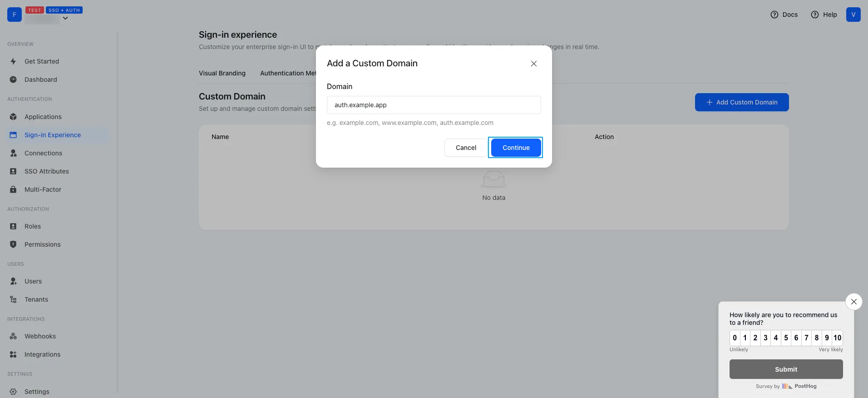Image resolution: width=868 pixels, height=398 pixels.
Task: Open the Connections sidebar icon
Action: tap(14, 153)
